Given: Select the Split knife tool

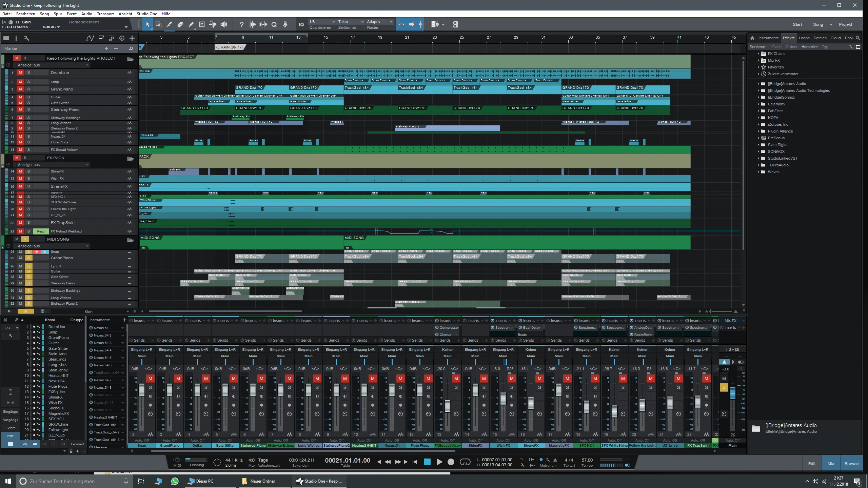Looking at the screenshot, I should click(x=169, y=24).
